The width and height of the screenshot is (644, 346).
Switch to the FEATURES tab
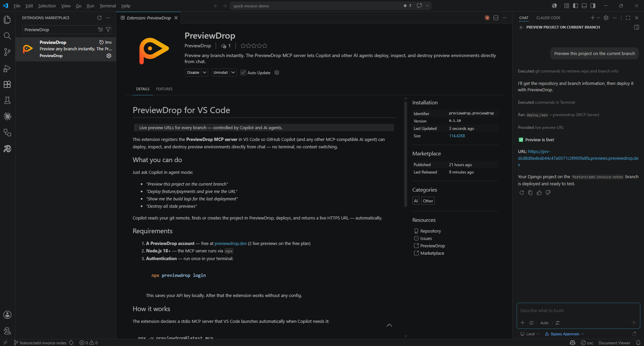(x=164, y=89)
